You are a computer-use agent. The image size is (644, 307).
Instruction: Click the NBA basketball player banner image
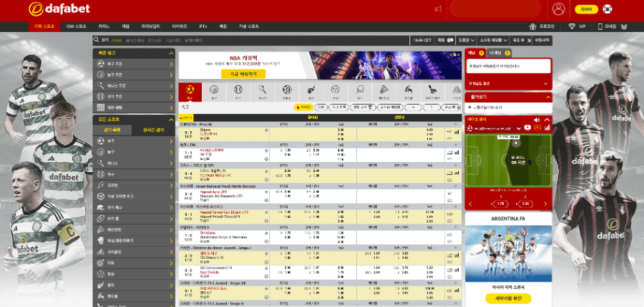point(385,65)
